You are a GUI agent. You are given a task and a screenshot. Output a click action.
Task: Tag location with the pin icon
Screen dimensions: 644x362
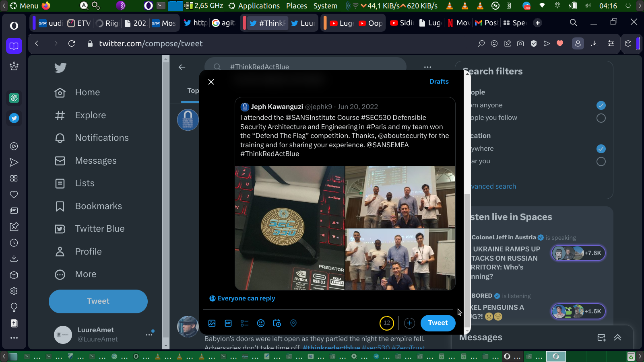pyautogui.click(x=293, y=323)
